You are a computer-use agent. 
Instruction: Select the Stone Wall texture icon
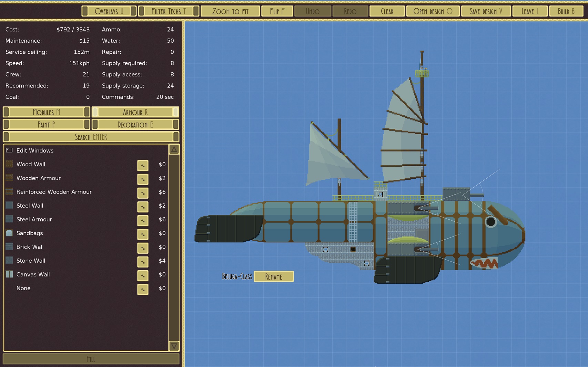pos(9,261)
